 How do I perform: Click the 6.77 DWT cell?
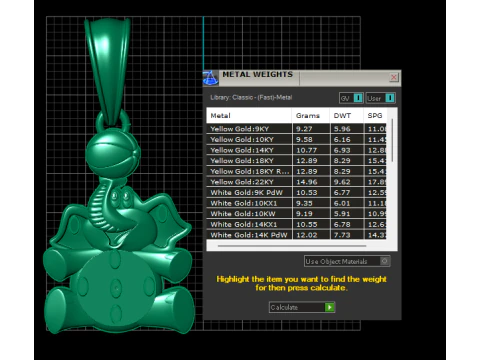pos(347,193)
